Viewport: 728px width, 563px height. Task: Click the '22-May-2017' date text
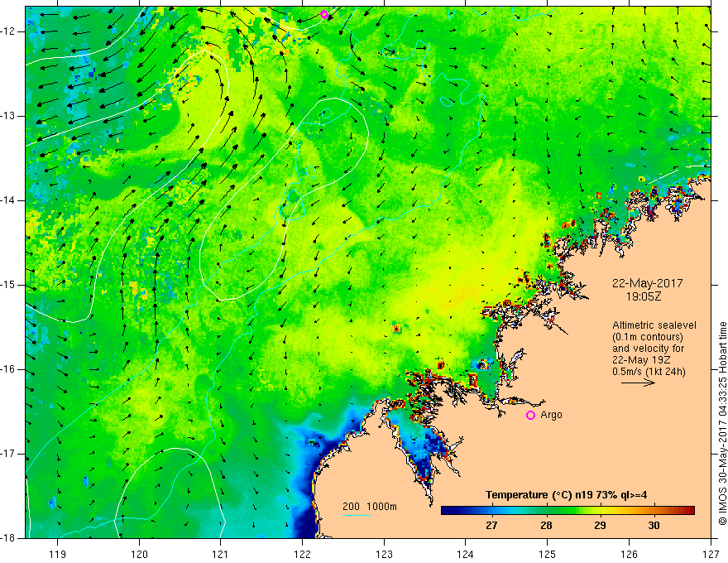pyautogui.click(x=647, y=283)
